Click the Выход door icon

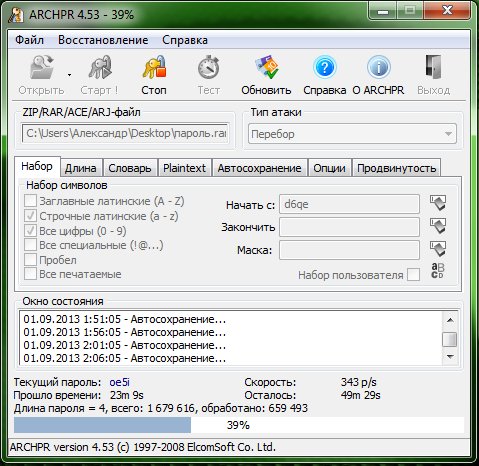434,67
